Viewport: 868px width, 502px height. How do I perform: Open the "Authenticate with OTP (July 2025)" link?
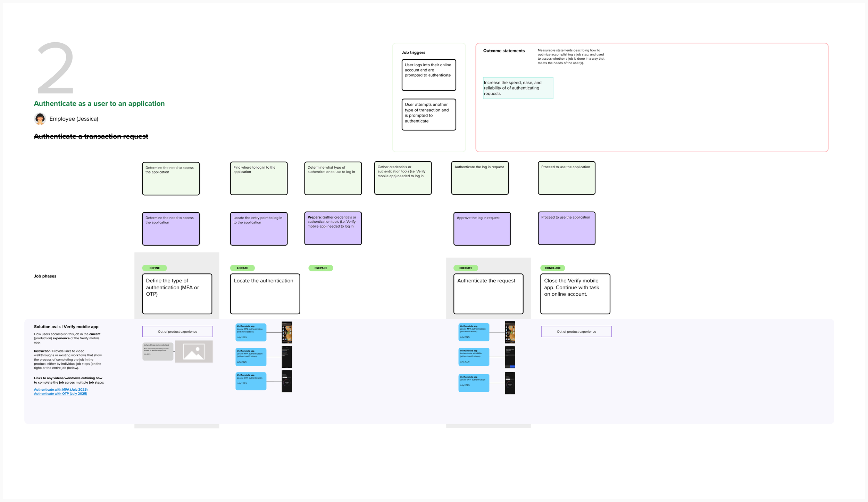60,393
